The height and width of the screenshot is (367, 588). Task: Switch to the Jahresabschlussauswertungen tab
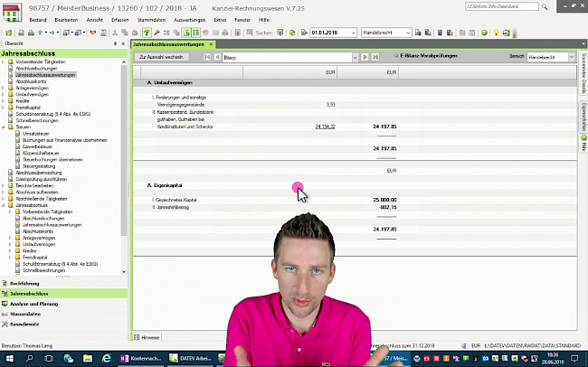click(x=170, y=43)
